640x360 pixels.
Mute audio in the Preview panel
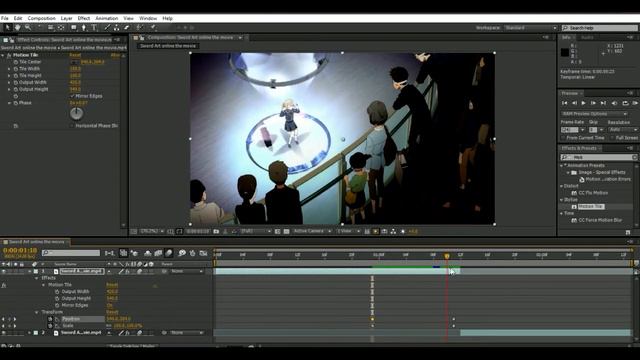point(614,103)
